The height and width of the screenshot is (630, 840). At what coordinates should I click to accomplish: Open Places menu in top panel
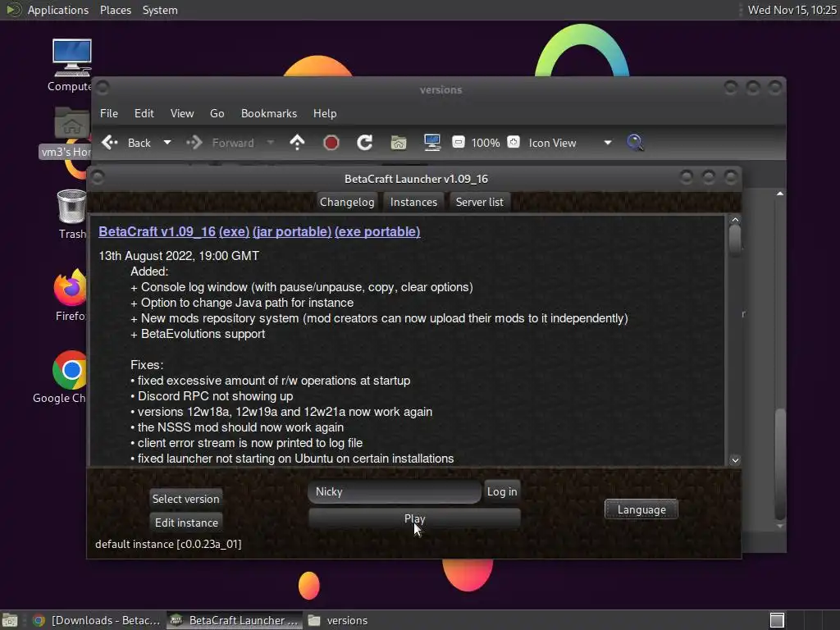point(115,10)
